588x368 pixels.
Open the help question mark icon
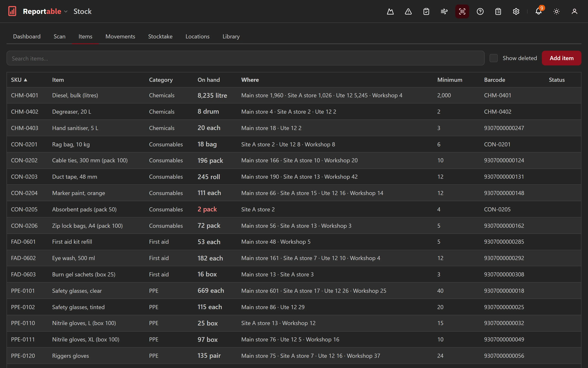[480, 11]
